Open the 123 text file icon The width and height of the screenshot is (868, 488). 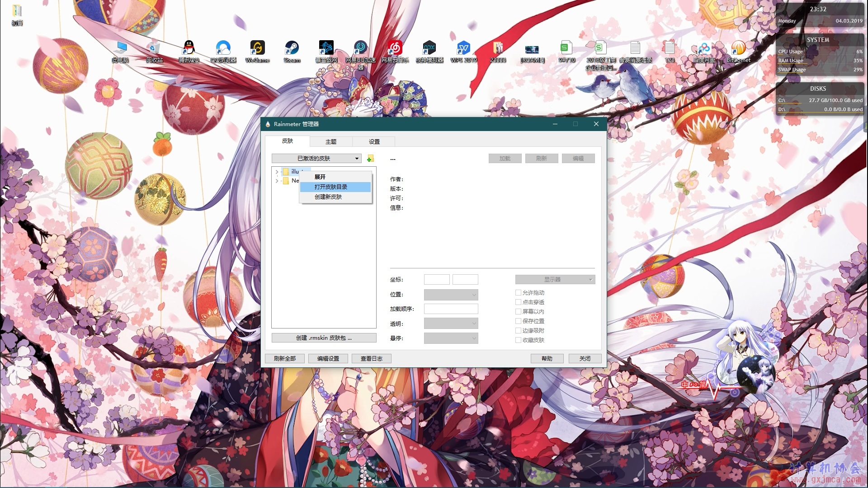[x=670, y=52]
